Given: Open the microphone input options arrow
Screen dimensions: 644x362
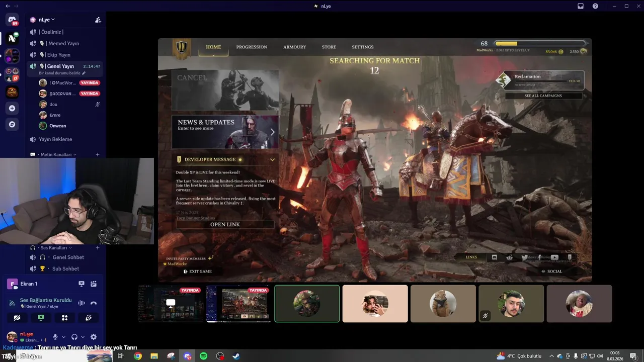Looking at the screenshot, I should 63,337.
